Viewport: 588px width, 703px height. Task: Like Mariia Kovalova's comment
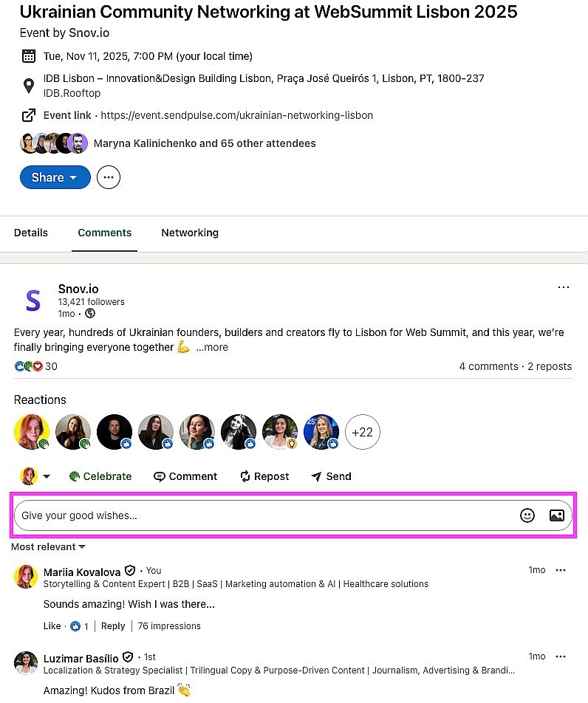[52, 626]
